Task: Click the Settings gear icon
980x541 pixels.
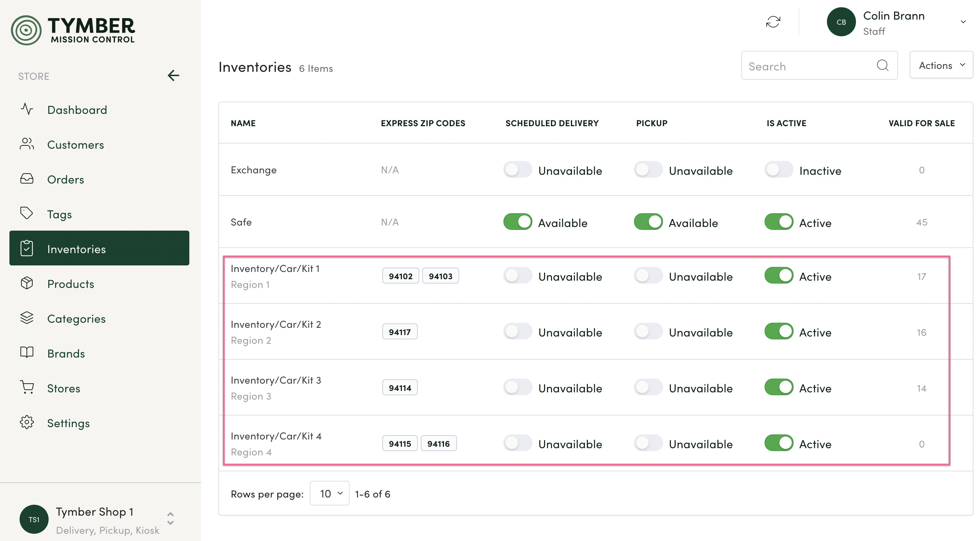Action: tap(26, 422)
